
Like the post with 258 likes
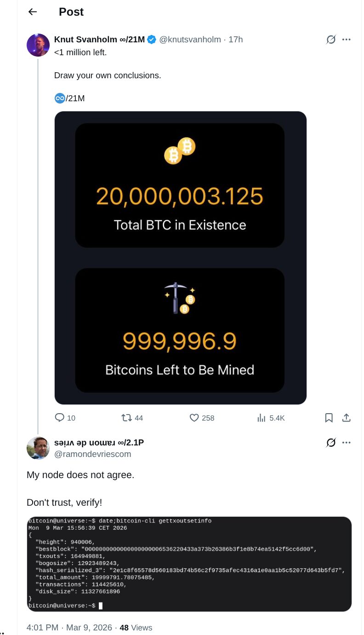[x=194, y=418]
